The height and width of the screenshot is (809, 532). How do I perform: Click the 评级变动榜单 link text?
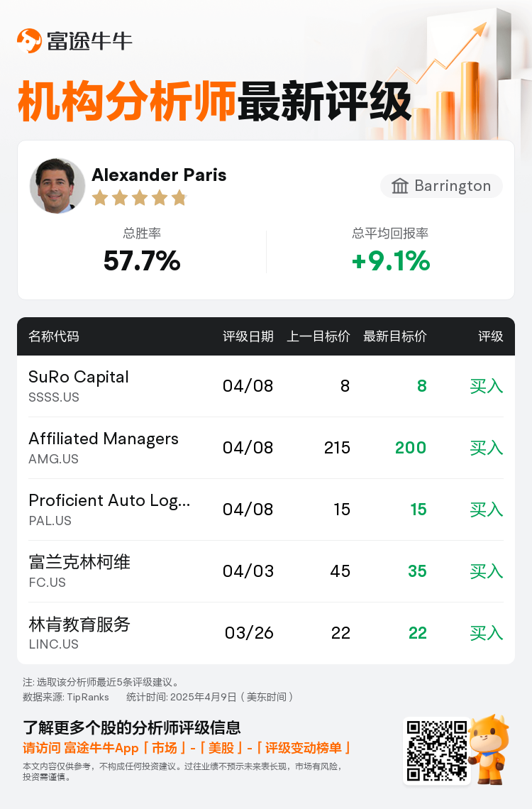(303, 748)
